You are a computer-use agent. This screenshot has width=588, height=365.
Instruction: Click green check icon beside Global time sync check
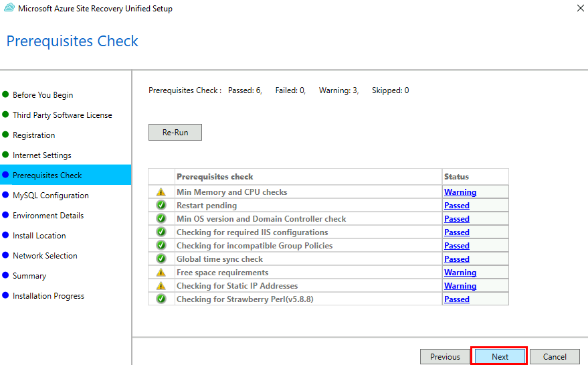point(161,259)
